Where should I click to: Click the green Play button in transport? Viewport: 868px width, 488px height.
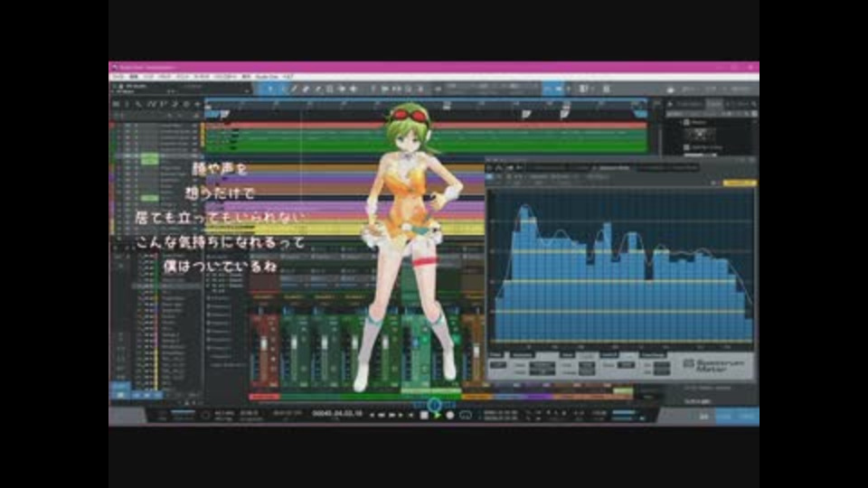click(x=437, y=415)
